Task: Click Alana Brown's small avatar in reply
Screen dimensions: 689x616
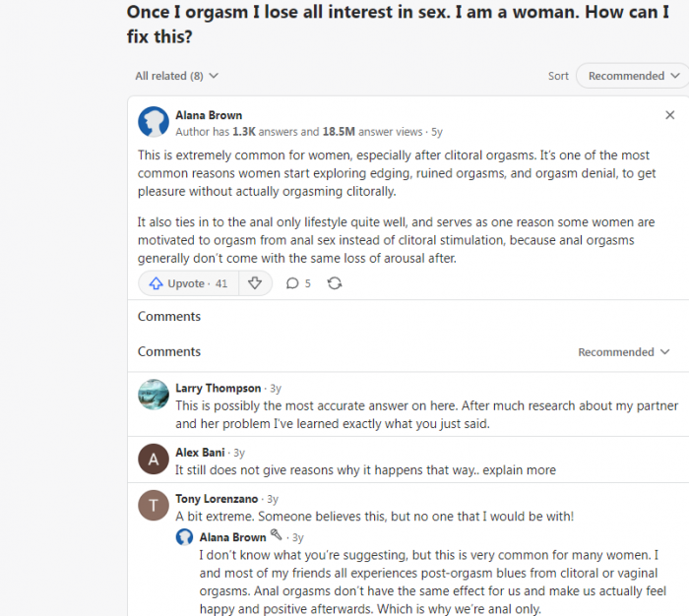Action: click(184, 537)
